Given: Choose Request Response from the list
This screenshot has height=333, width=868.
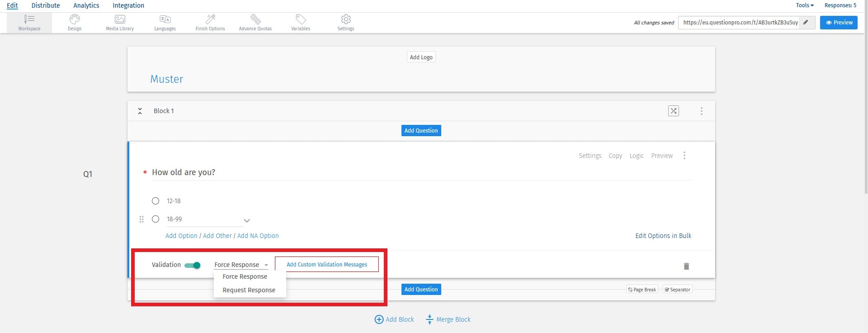Looking at the screenshot, I should pos(249,290).
